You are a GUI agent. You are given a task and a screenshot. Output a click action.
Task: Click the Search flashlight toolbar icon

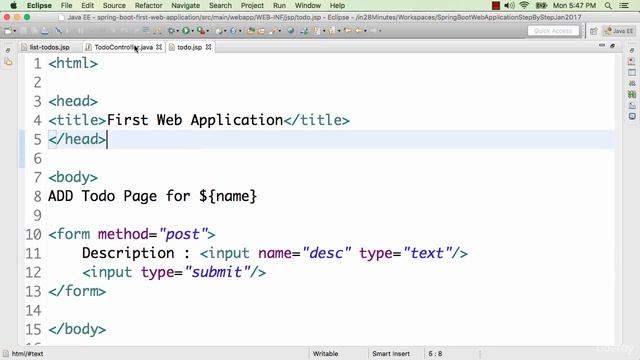(x=272, y=31)
